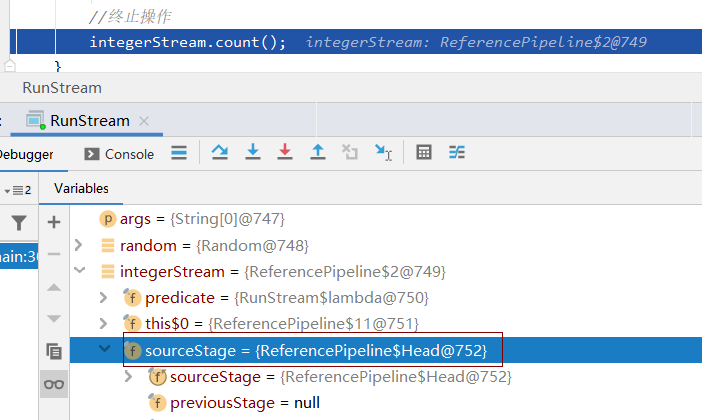Click the Run to Cursor icon
The width and height of the screenshot is (702, 420).
pos(383,152)
